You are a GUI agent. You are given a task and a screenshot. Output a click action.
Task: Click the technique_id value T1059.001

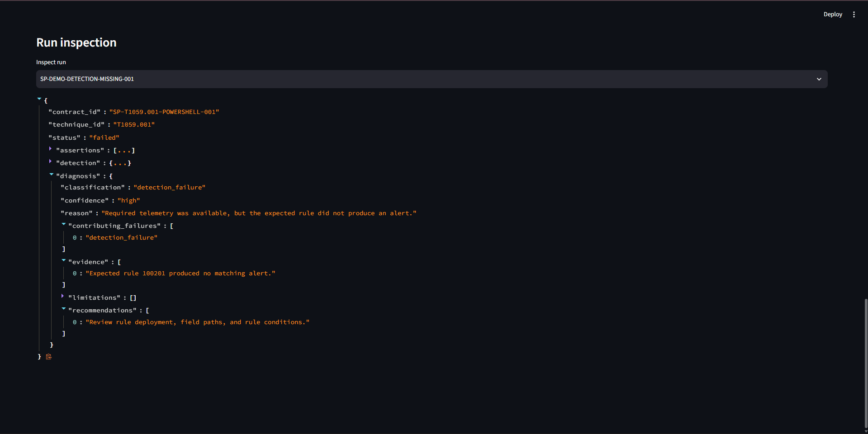click(134, 124)
